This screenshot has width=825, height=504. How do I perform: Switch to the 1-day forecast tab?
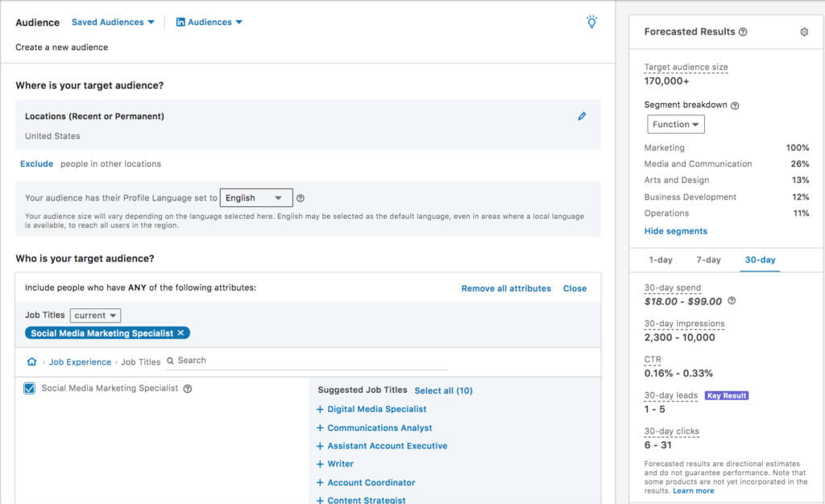(x=661, y=259)
